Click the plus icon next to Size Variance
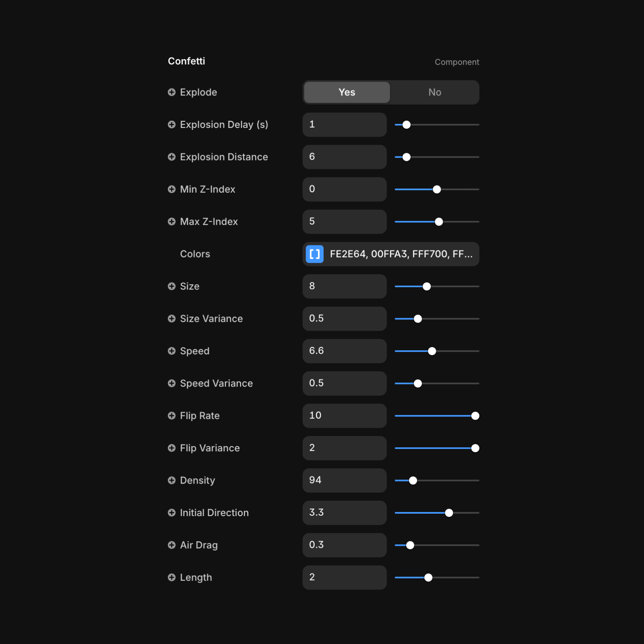The height and width of the screenshot is (644, 644). pyautogui.click(x=171, y=319)
